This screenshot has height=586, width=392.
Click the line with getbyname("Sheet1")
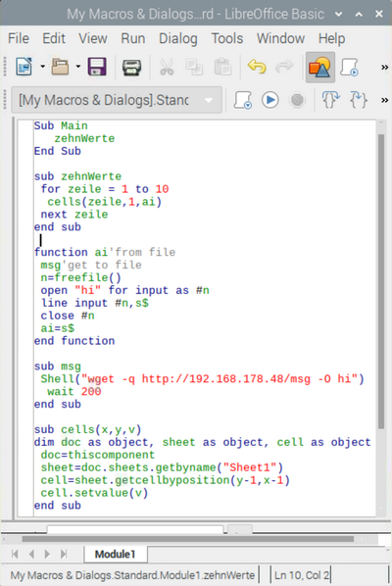tap(162, 467)
